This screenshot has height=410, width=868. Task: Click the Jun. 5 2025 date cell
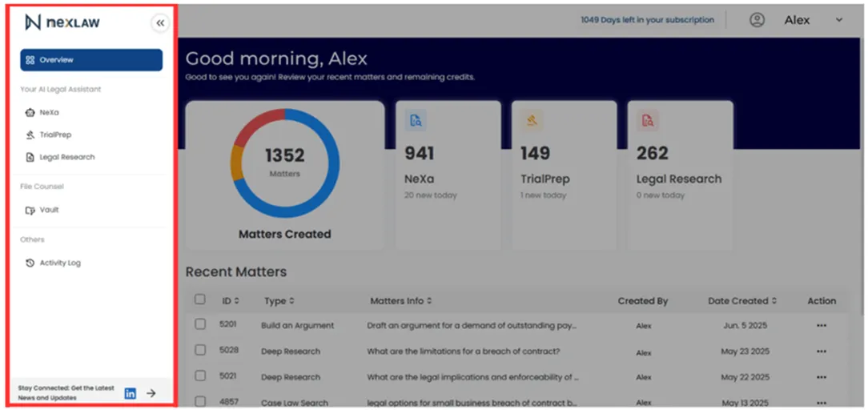point(745,325)
